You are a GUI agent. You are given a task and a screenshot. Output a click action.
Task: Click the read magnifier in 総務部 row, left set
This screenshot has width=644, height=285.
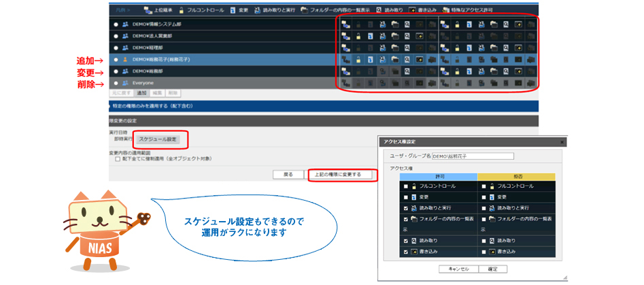pyautogui.click(x=407, y=71)
